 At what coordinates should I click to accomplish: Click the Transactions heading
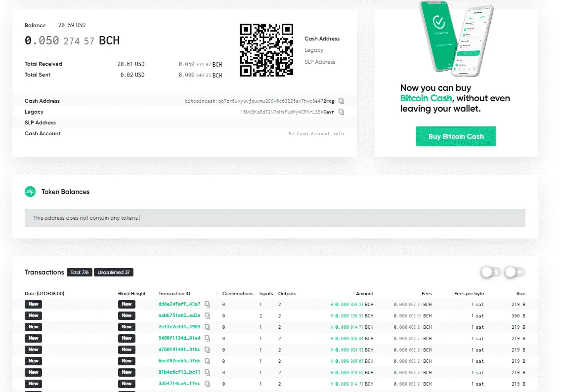pos(44,273)
